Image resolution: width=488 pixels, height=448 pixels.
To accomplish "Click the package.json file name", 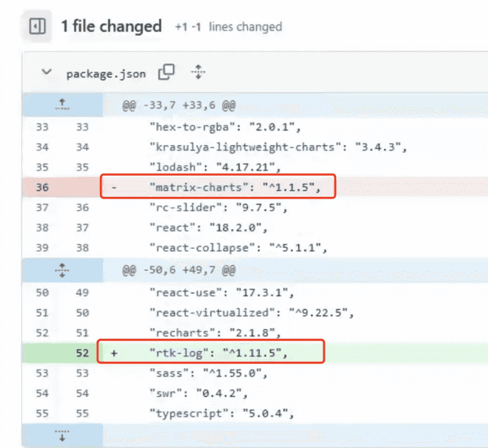I will pyautogui.click(x=106, y=74).
